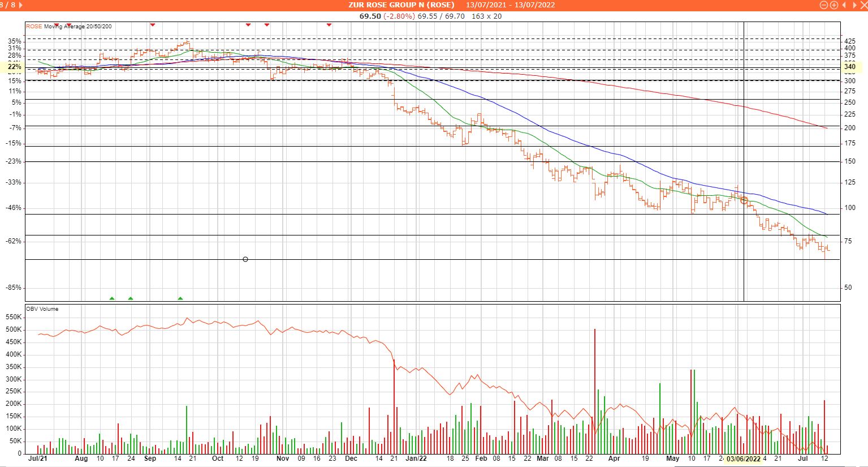The width and height of the screenshot is (868, 467).
Task: Click the zoom in (plus) icon
Action: 834,5
